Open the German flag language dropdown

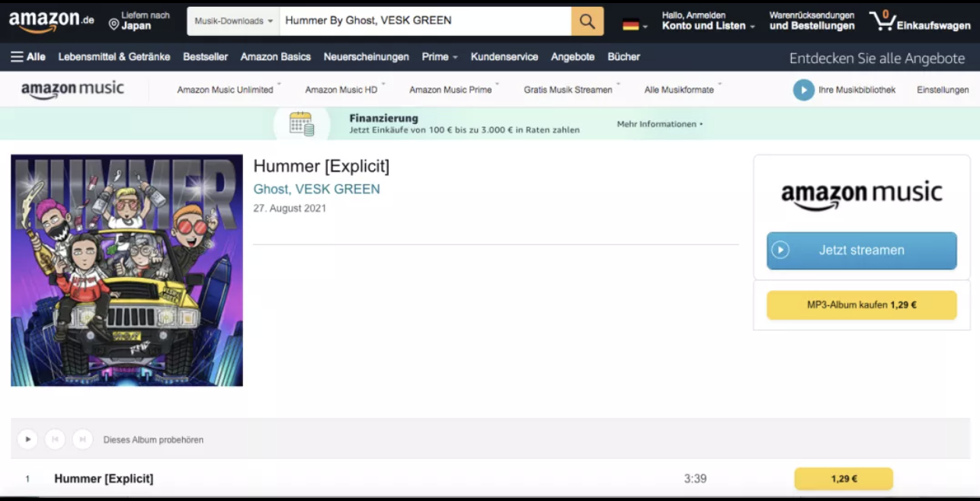pyautogui.click(x=634, y=25)
